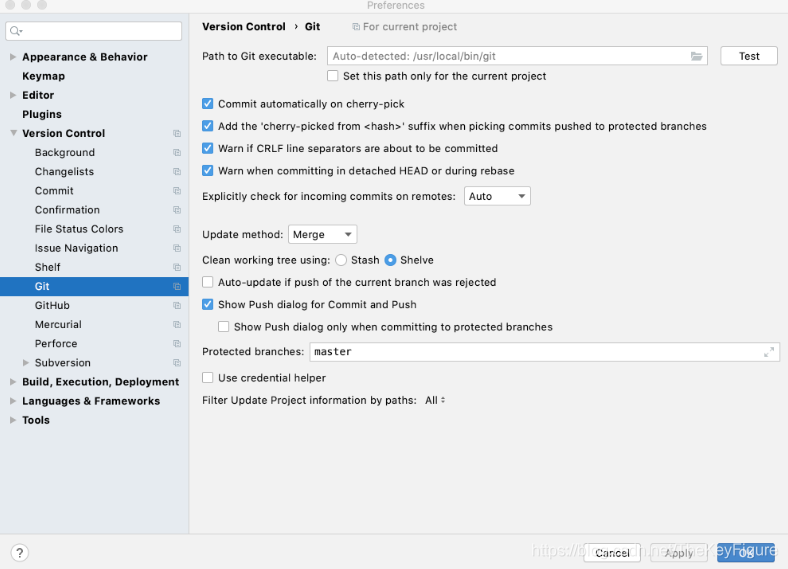The image size is (788, 569).
Task: Select Changelists in the settings tree
Action: 64,171
